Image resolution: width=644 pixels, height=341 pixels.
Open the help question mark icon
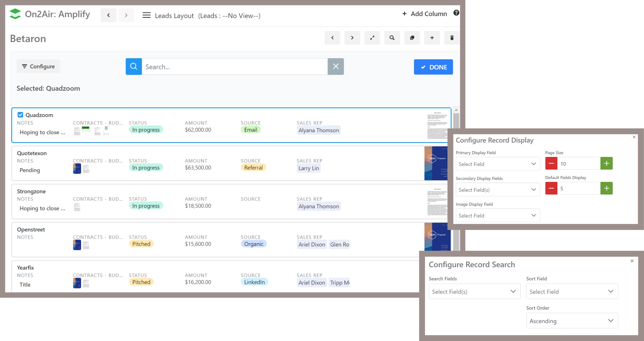point(456,13)
